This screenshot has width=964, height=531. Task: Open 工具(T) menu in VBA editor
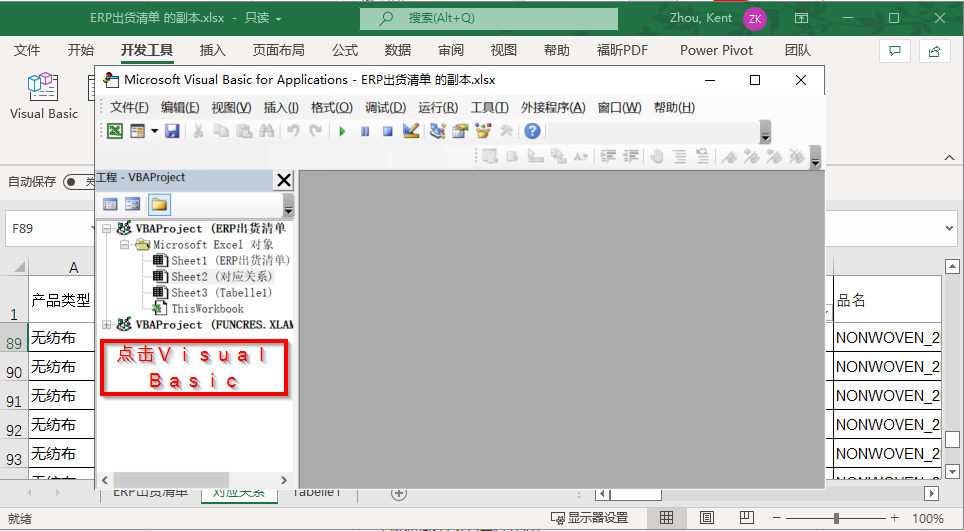[x=489, y=108]
